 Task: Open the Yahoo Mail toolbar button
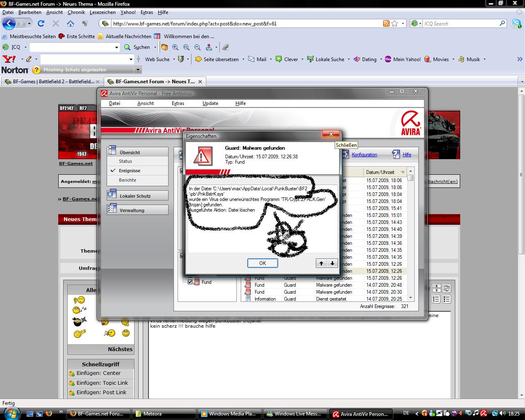point(258,59)
